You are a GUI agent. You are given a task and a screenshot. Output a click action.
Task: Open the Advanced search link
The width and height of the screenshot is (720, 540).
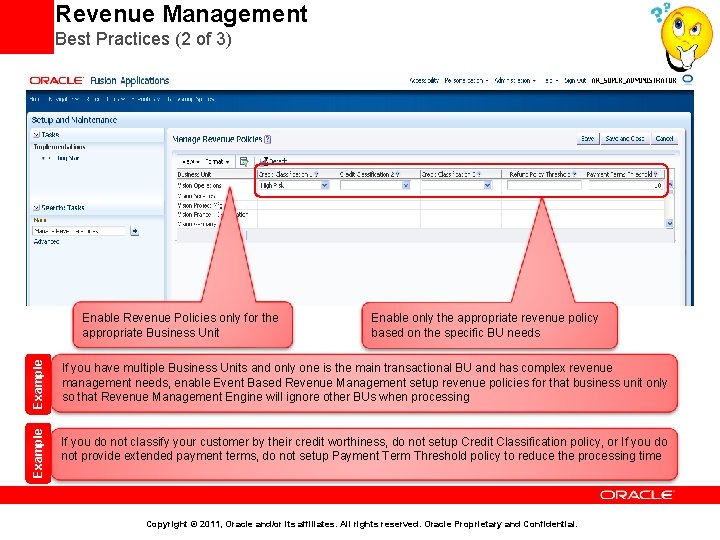(46, 242)
